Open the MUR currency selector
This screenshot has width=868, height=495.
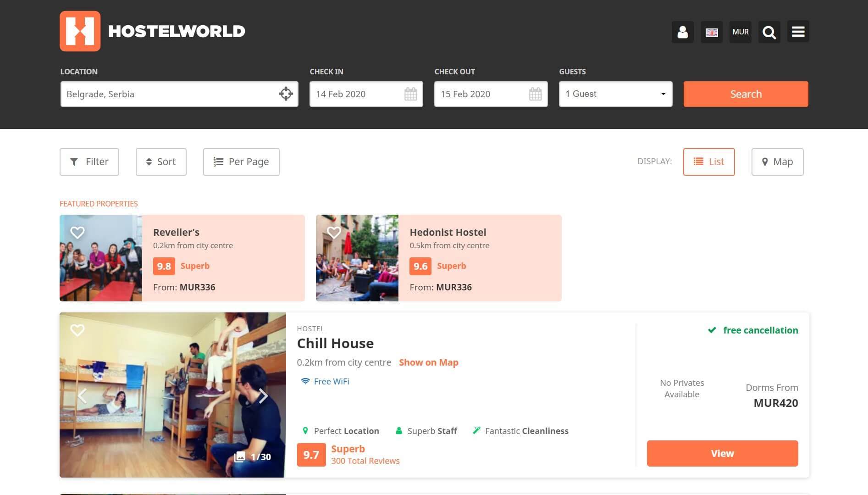click(x=740, y=32)
